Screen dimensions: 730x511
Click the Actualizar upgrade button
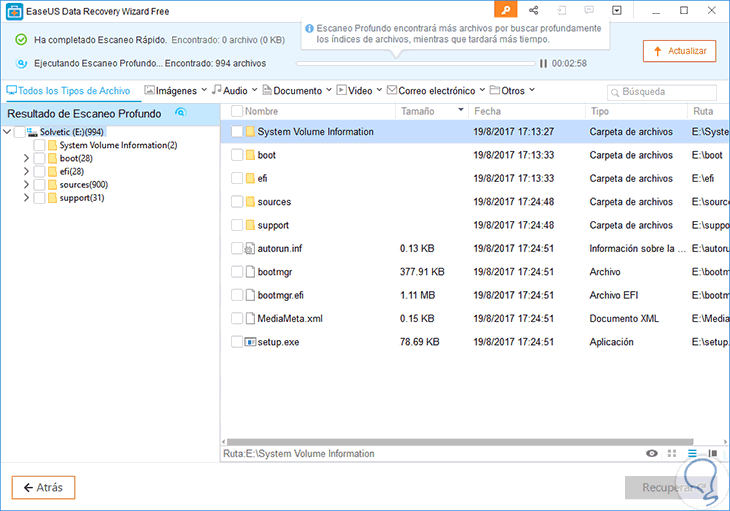[x=680, y=51]
